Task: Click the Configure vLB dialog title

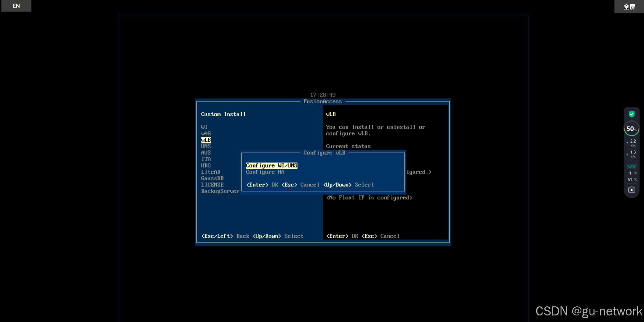Action: click(324, 153)
